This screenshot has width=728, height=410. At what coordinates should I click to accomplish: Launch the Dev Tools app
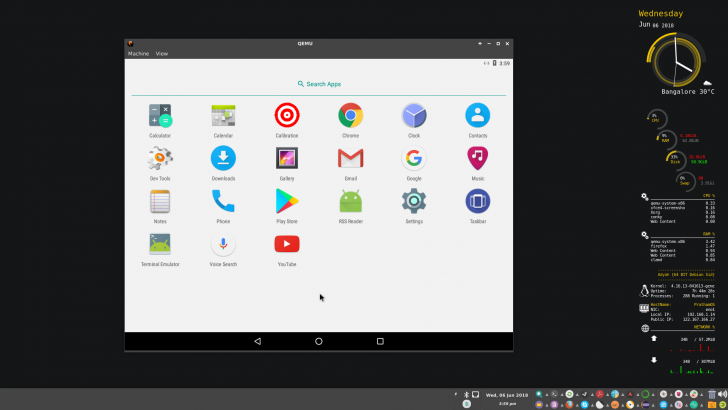click(x=160, y=158)
